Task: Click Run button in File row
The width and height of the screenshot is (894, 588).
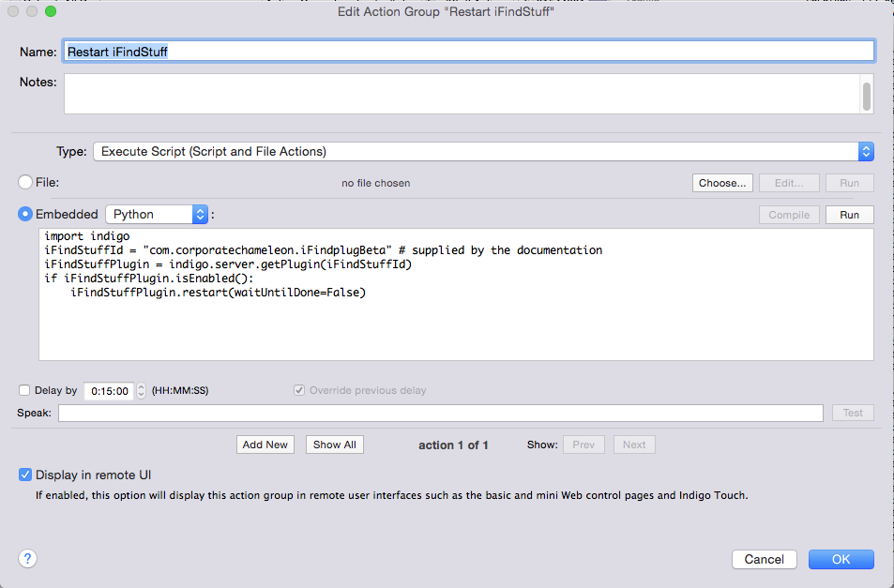Action: 850,183
